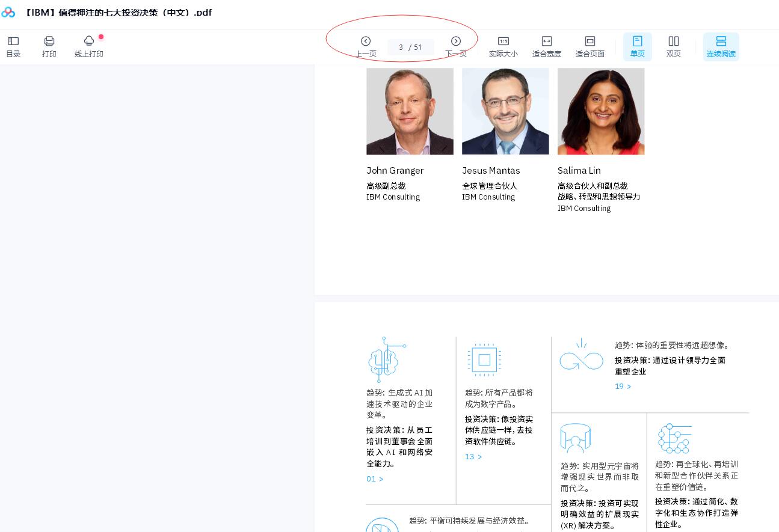Go to previous page with 上一页
The height and width of the screenshot is (532, 779).
pyautogui.click(x=366, y=46)
